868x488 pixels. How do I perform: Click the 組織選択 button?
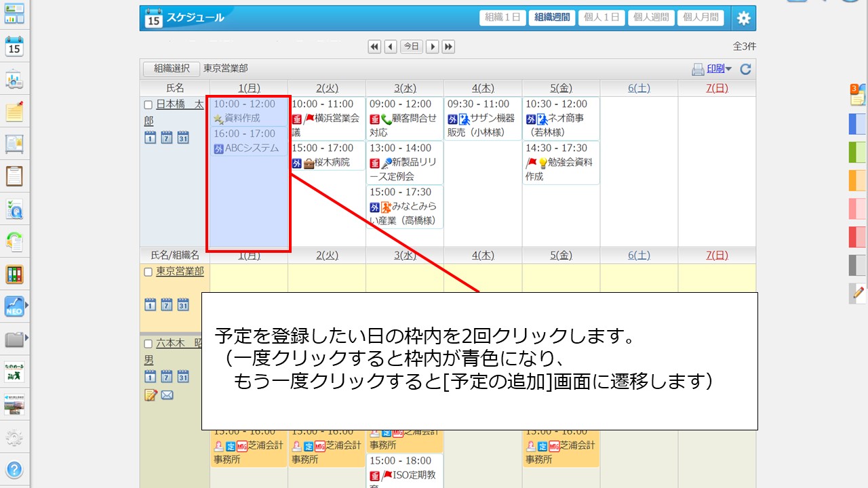[x=172, y=69]
